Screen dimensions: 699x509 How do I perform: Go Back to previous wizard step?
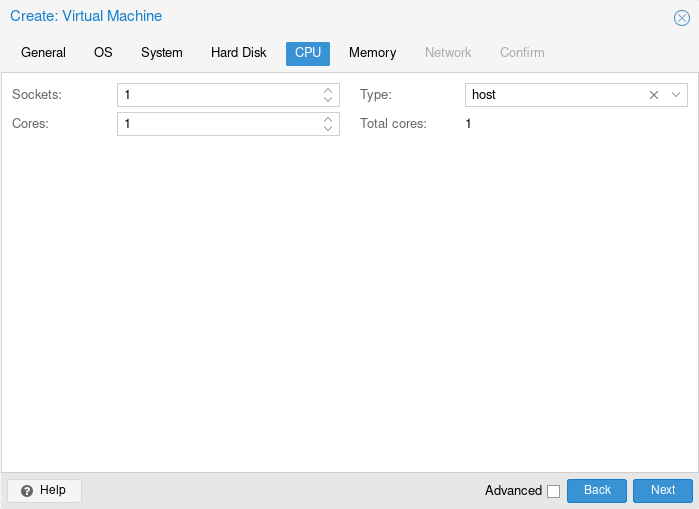tap(596, 490)
